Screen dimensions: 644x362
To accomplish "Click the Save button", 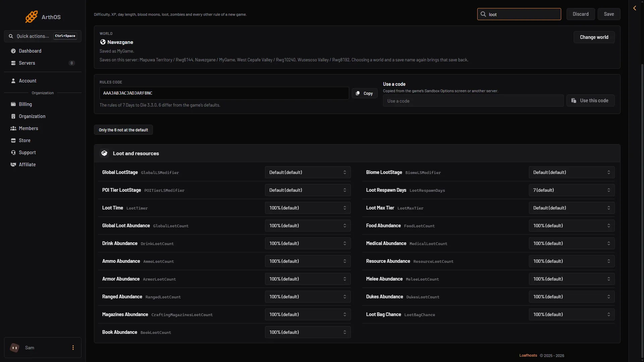I will coord(609,14).
